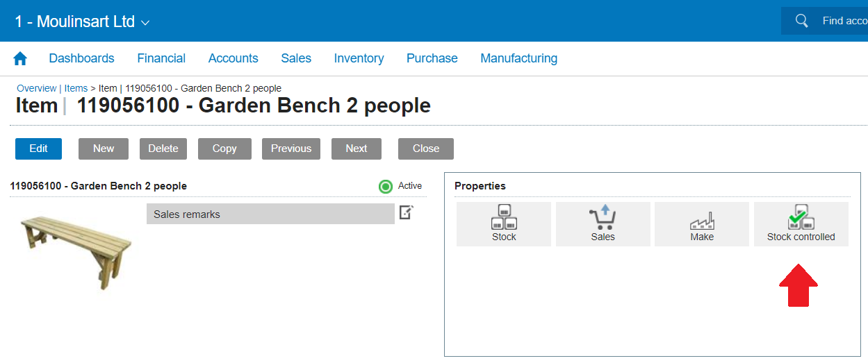Viewport: 868px width, 363px height.
Task: Toggle the Make property tile
Action: (701, 224)
